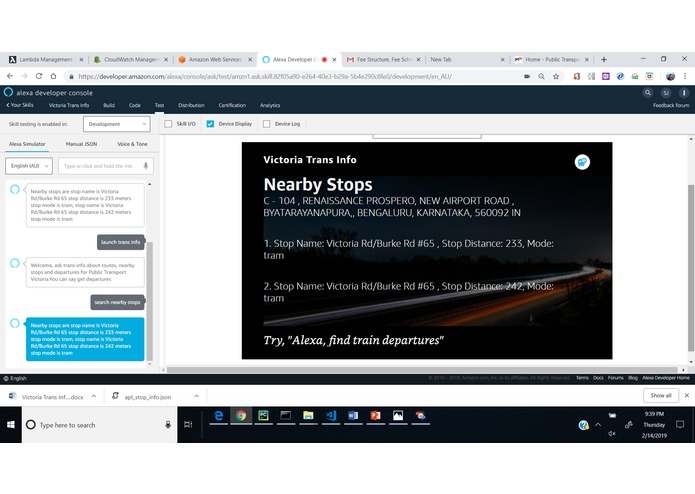Open the Analytics tab
695x494 pixels.
[x=270, y=105]
